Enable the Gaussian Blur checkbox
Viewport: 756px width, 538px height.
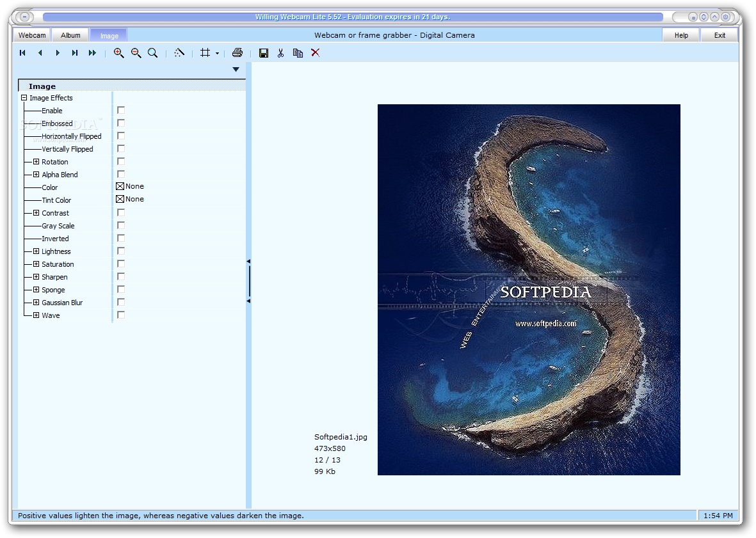[121, 302]
